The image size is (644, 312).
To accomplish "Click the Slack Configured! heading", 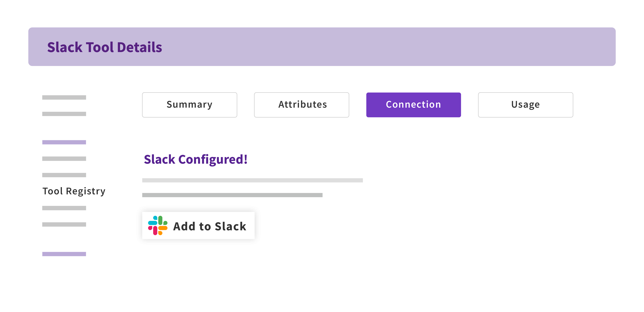I will click(x=196, y=159).
